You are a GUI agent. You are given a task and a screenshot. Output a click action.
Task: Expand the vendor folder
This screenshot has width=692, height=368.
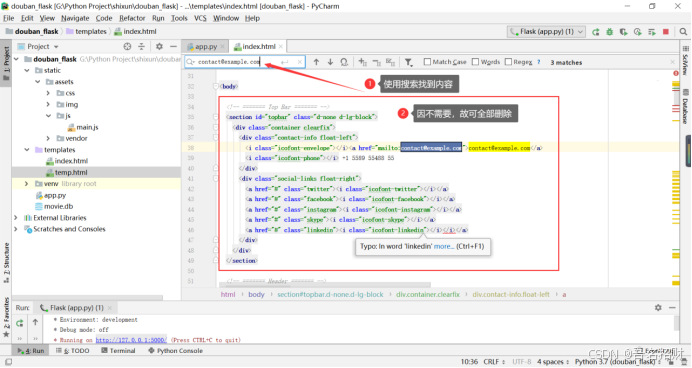[x=49, y=139]
